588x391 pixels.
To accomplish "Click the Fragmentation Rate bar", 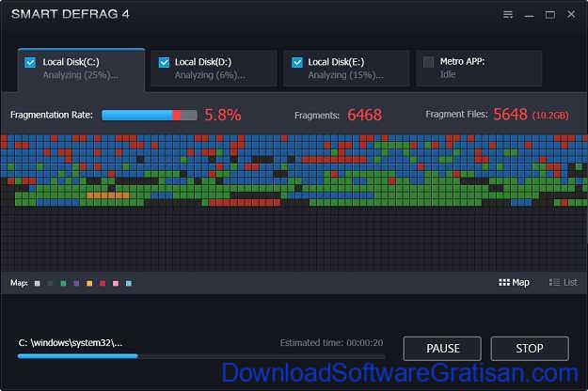I will pos(150,115).
